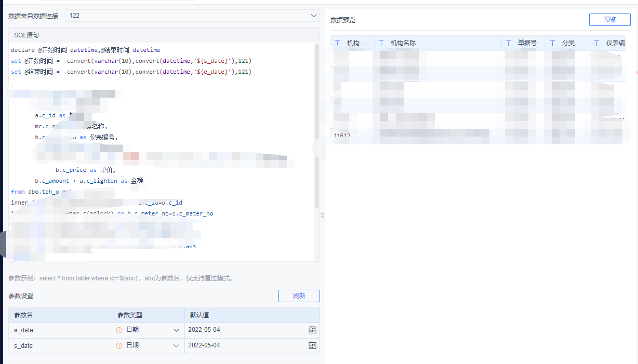638x364 pixels.
Task: Click the clock icon in e_date type
Action: [119, 330]
